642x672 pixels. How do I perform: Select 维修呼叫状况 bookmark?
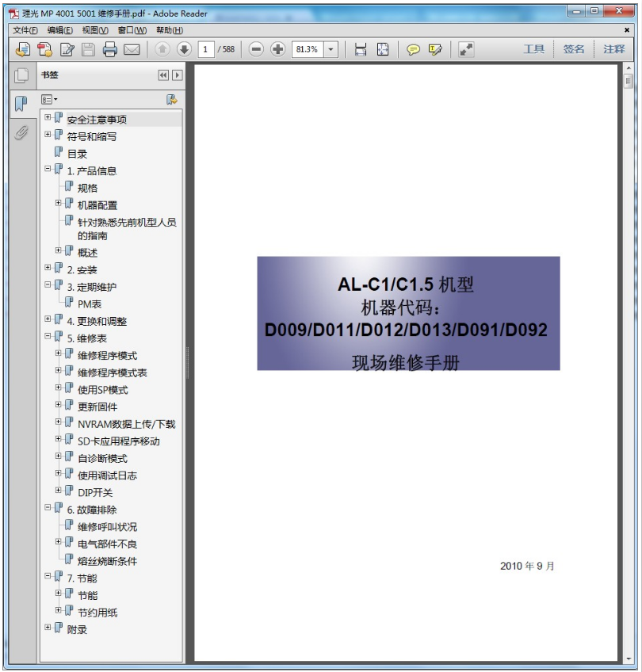[107, 527]
